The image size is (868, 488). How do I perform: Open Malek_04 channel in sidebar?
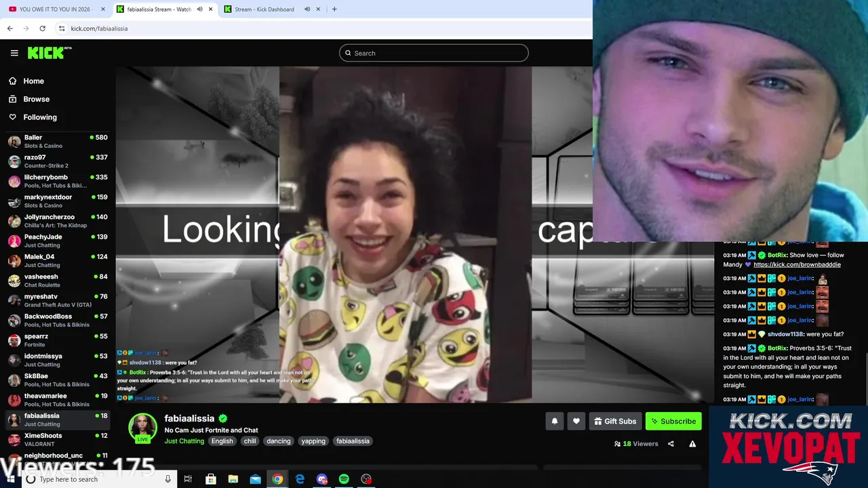58,260
